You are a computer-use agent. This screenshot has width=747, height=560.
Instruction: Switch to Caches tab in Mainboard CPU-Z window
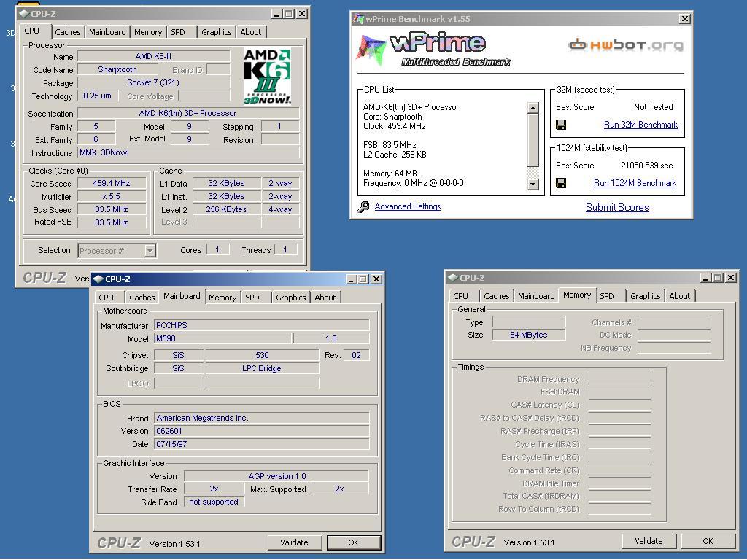pos(142,297)
